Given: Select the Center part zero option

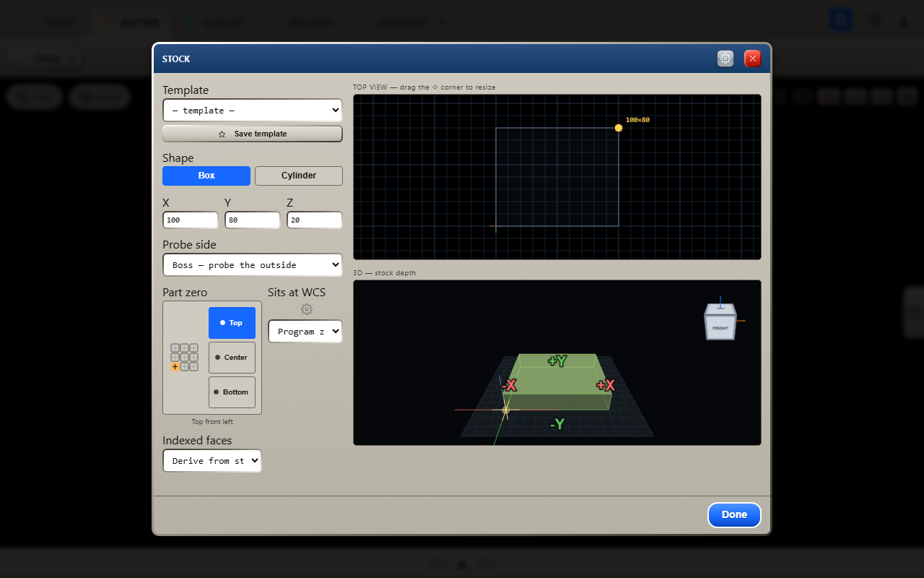Looking at the screenshot, I should point(232,358).
